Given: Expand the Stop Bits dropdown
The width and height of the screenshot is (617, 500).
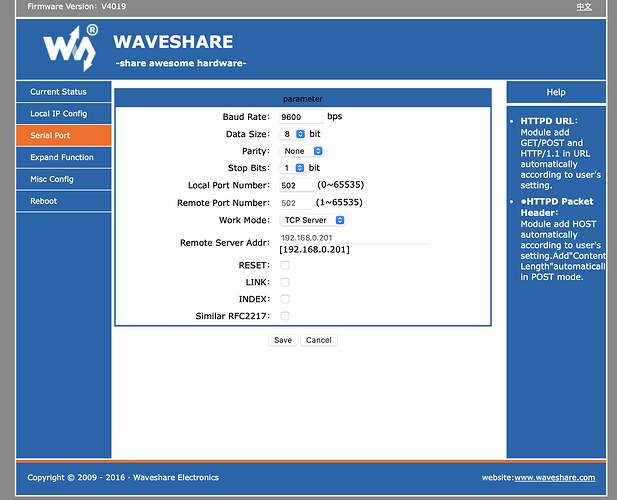Looking at the screenshot, I should pos(293,168).
